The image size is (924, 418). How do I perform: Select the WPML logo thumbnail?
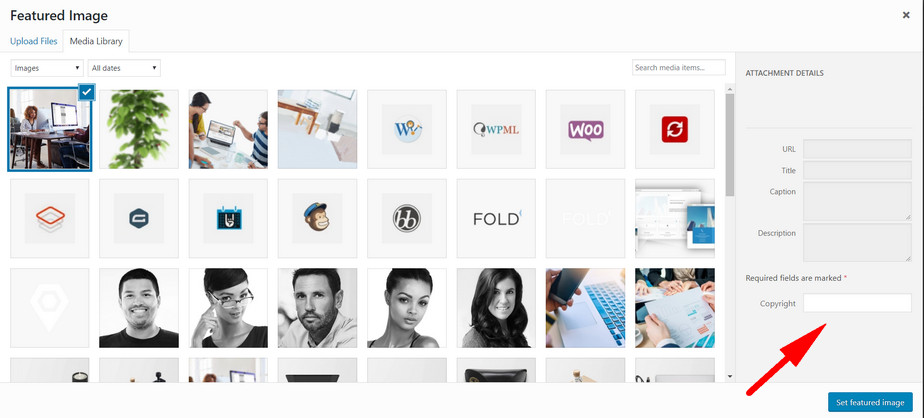click(x=496, y=129)
